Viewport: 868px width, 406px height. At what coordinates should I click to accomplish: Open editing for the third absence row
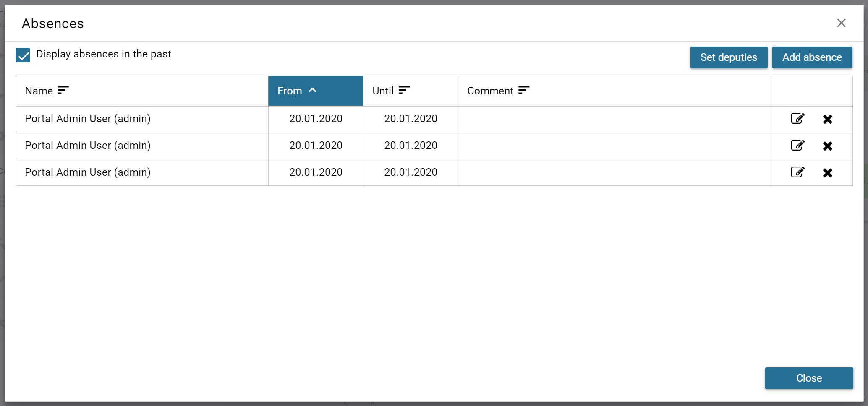point(797,172)
